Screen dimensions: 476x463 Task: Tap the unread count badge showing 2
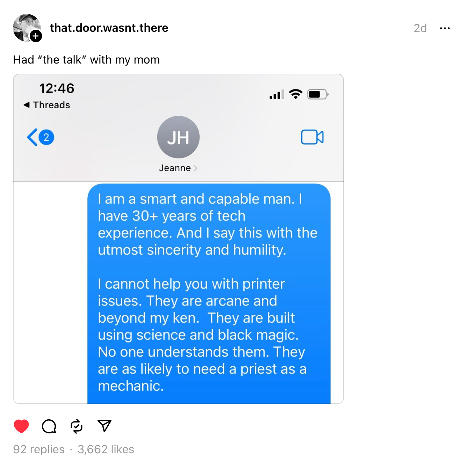(x=46, y=137)
